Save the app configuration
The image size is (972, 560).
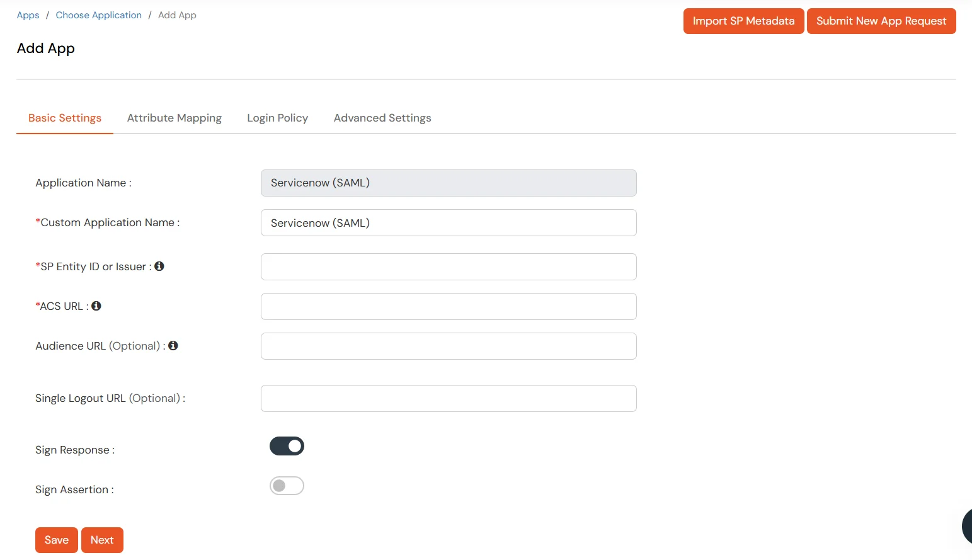click(56, 540)
